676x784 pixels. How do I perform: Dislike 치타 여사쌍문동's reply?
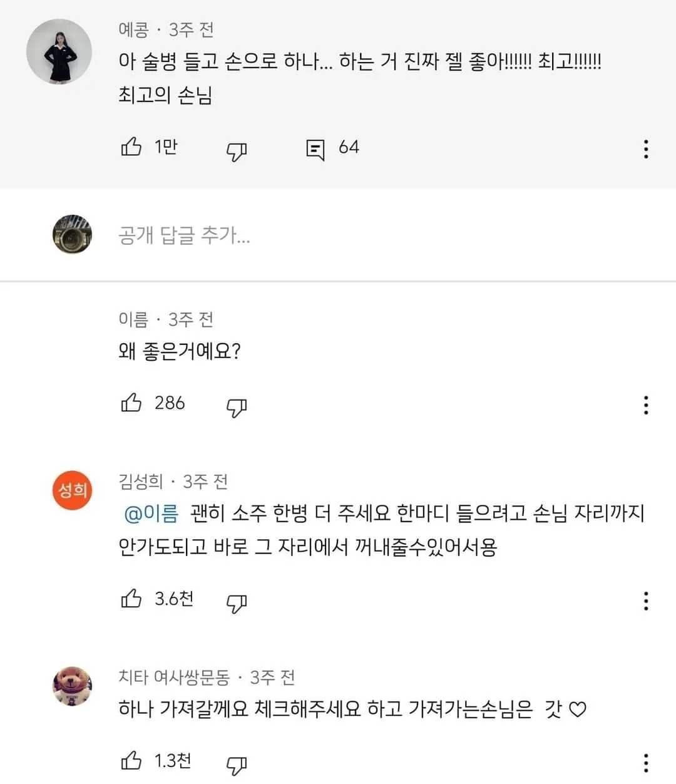(x=236, y=765)
